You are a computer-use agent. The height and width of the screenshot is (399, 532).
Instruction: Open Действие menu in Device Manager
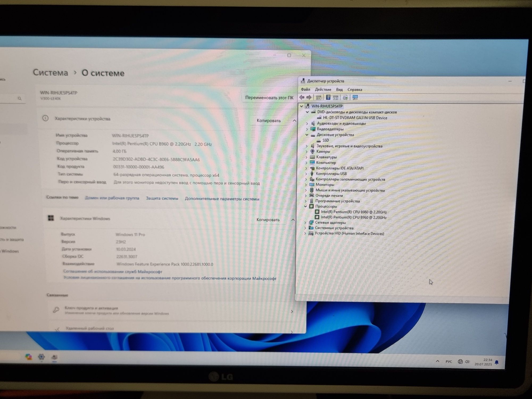click(323, 89)
